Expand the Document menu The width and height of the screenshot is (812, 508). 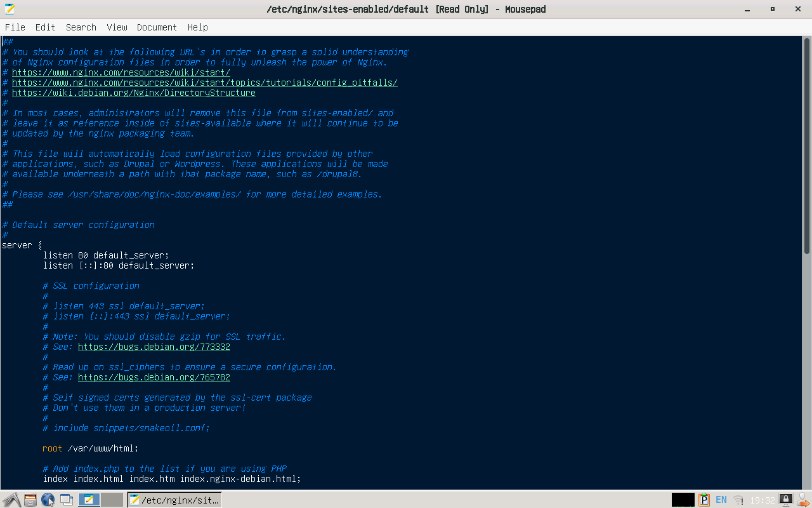(x=157, y=27)
